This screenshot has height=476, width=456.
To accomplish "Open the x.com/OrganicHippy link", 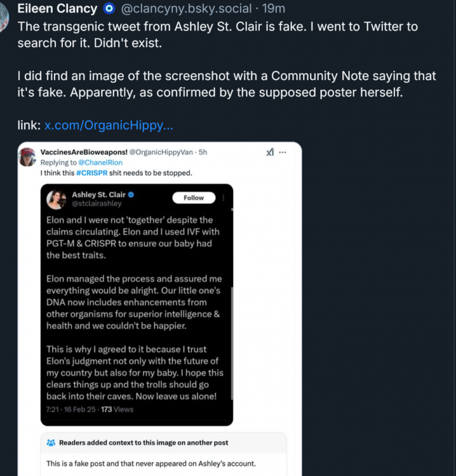I will coord(108,126).
